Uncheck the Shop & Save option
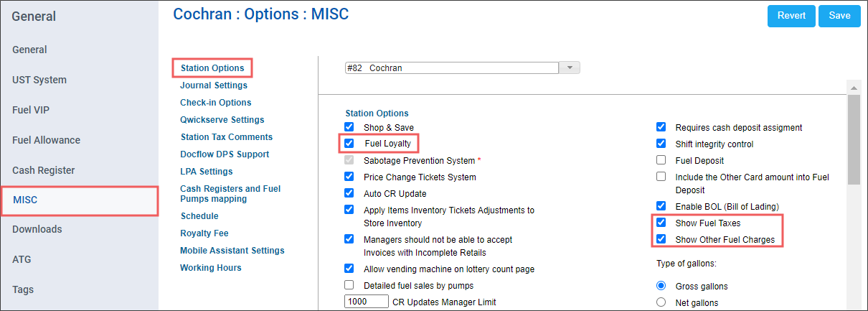This screenshot has width=868, height=311. pyautogui.click(x=349, y=127)
